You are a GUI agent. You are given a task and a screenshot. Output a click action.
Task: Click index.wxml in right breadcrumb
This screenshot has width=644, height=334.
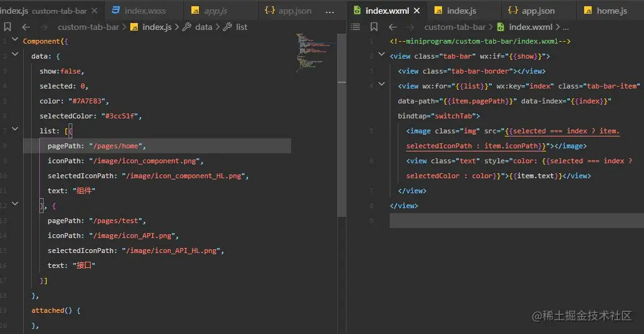(x=531, y=27)
